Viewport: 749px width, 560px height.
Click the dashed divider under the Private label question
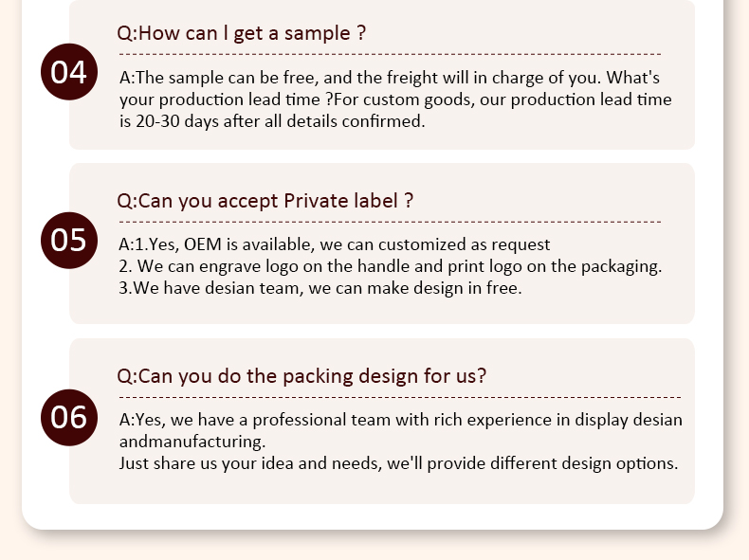click(391, 222)
